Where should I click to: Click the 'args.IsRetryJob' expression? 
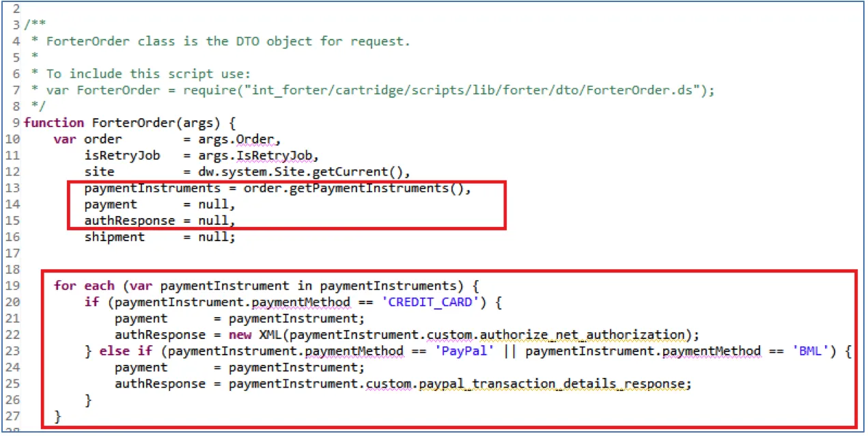(255, 156)
